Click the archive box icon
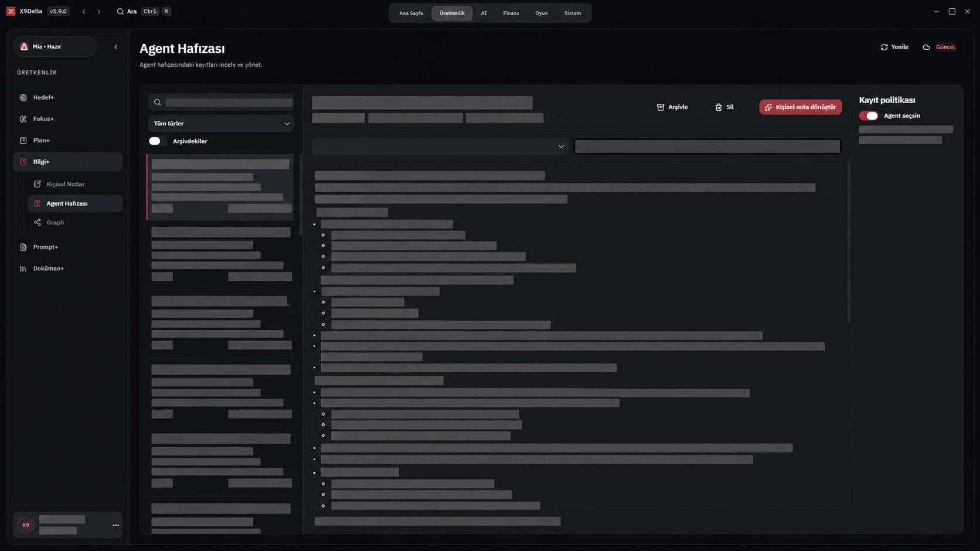 [x=661, y=107]
